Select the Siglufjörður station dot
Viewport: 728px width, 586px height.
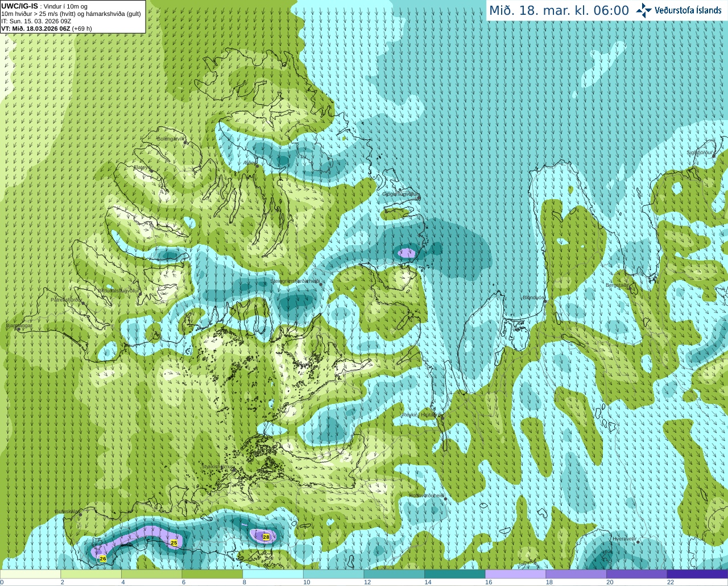point(715,156)
